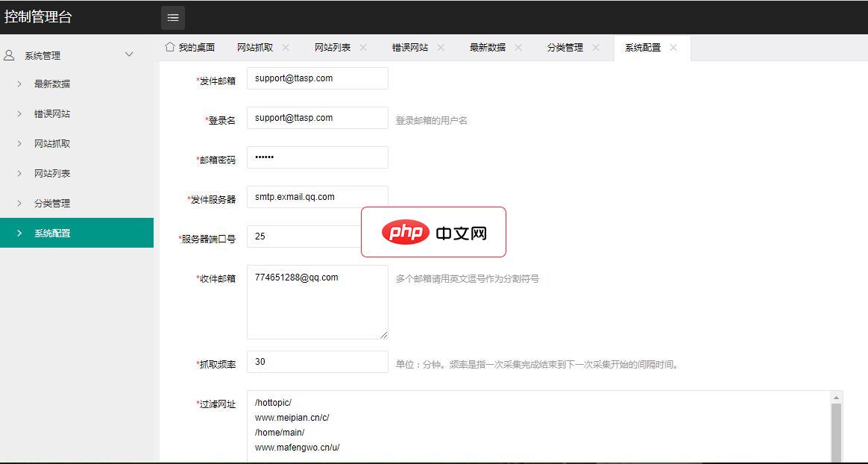Click the 发件邮箱 input field
The width and height of the screenshot is (868, 464).
click(318, 78)
